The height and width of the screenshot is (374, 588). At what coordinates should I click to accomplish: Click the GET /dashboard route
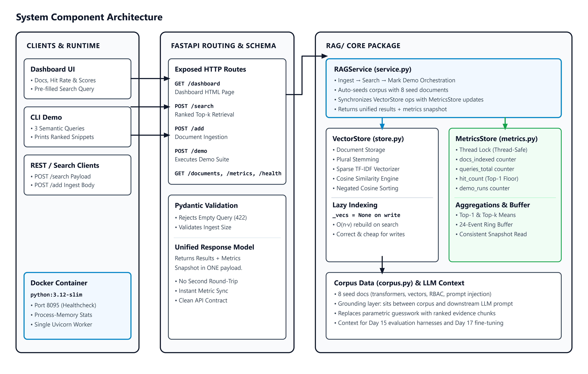coord(197,84)
